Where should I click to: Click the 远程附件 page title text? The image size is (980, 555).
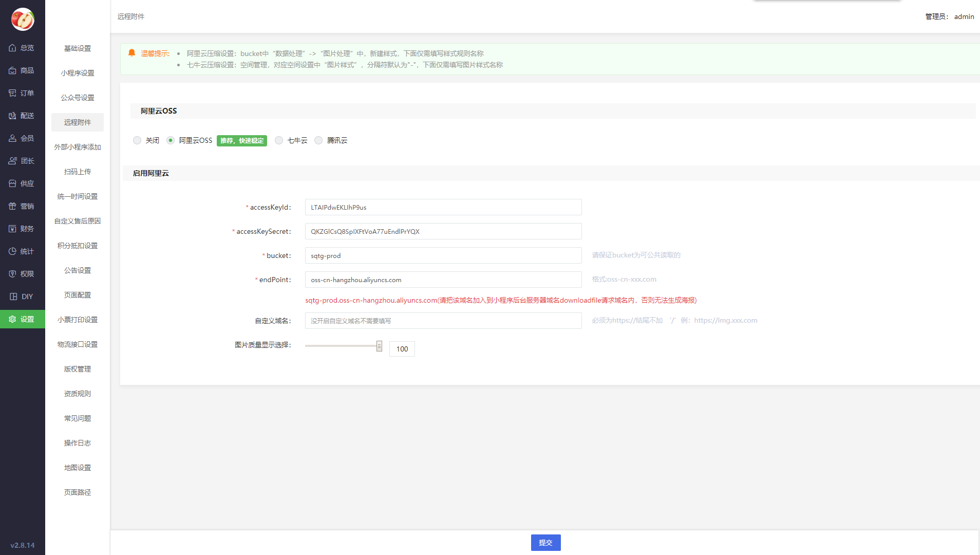click(131, 16)
